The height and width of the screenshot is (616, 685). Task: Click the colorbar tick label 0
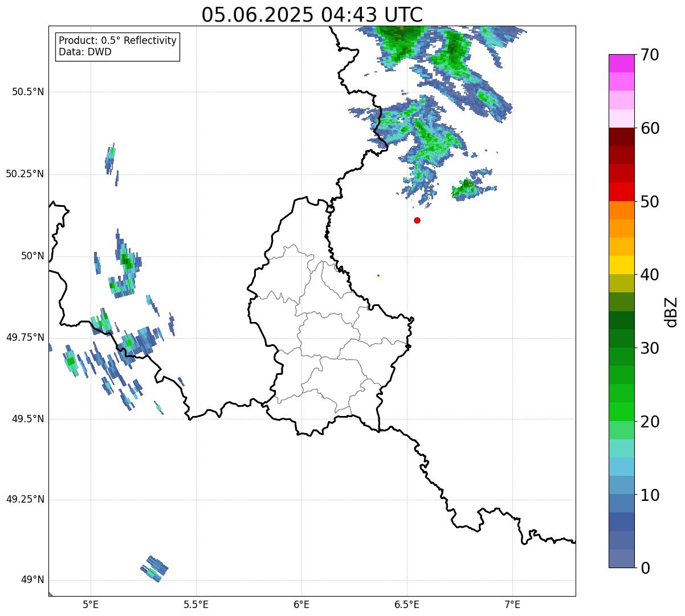pyautogui.click(x=645, y=568)
